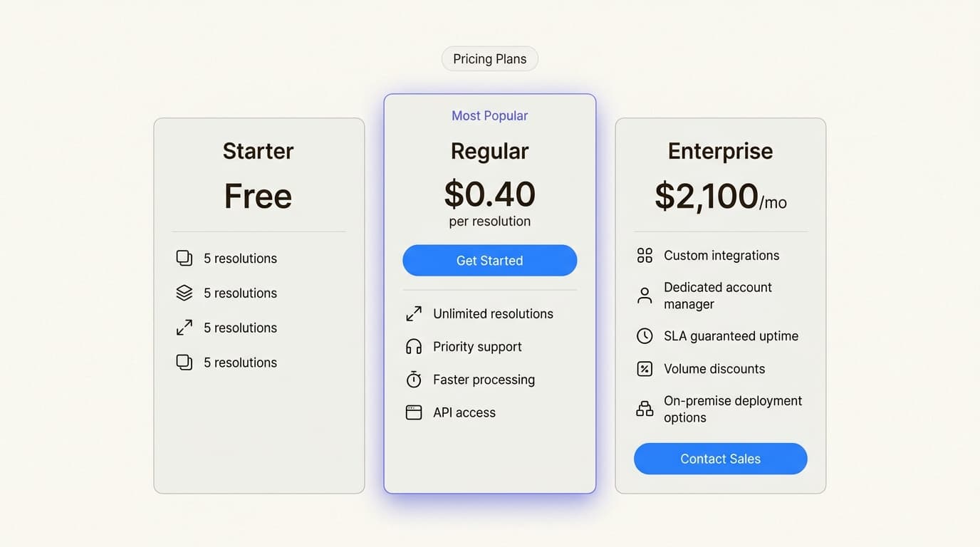Click the Free price on Starter card
Screen dimensions: 980x547
click(258, 196)
